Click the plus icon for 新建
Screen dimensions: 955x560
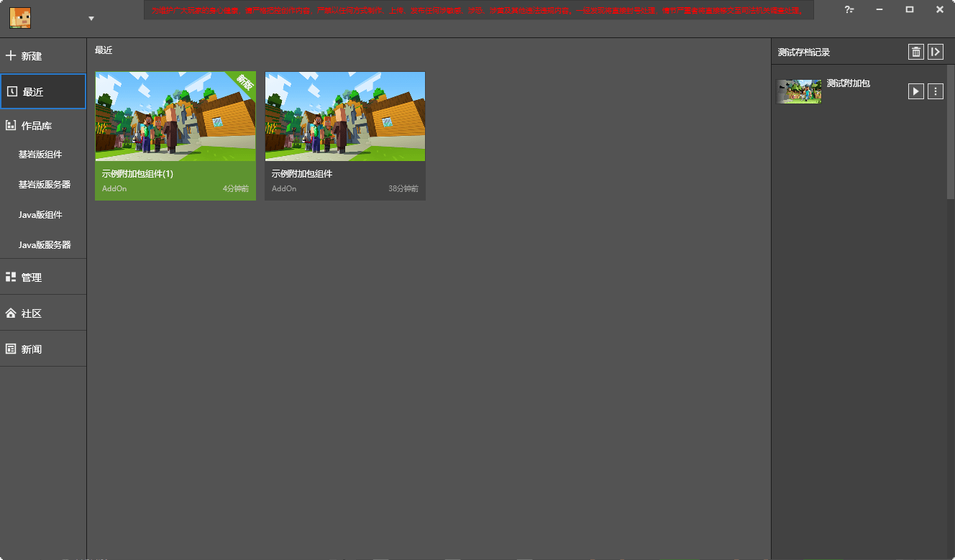[x=11, y=55]
